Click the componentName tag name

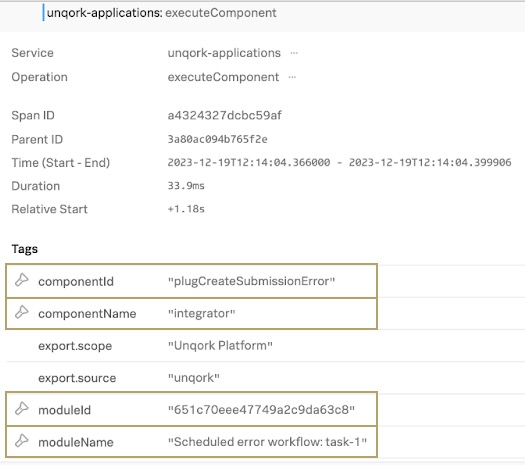coord(87,314)
